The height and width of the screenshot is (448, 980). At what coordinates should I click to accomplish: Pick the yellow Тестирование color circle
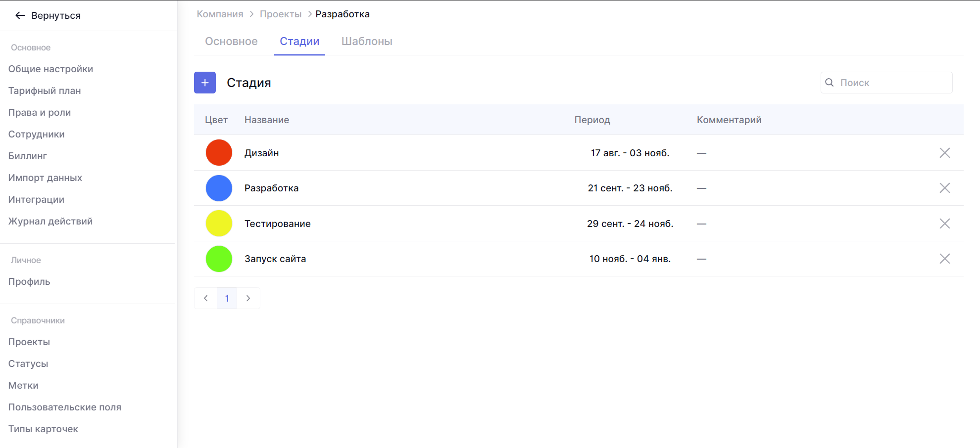(219, 224)
